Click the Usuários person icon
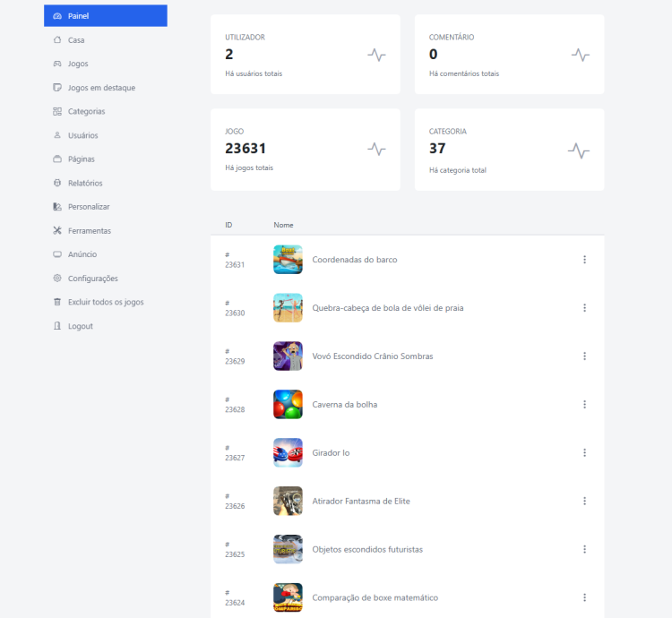The width and height of the screenshot is (672, 618). coord(57,135)
